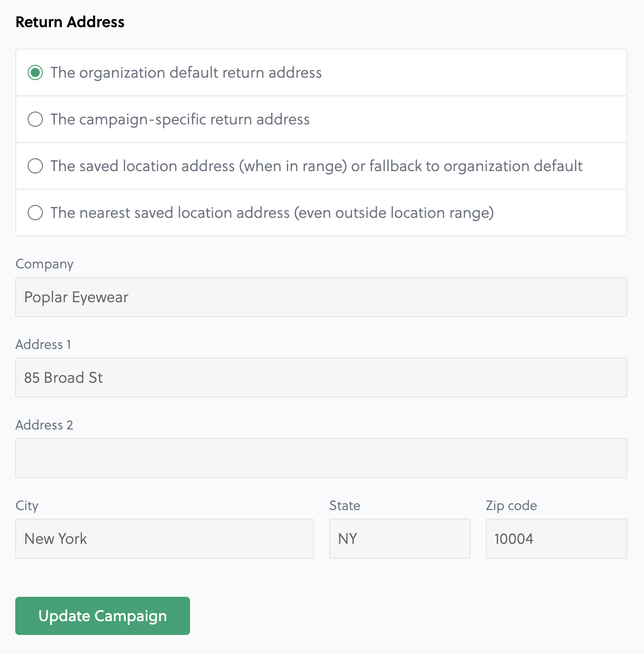This screenshot has width=644, height=654.
Task: Click the State label above NY
Action: pos(345,505)
